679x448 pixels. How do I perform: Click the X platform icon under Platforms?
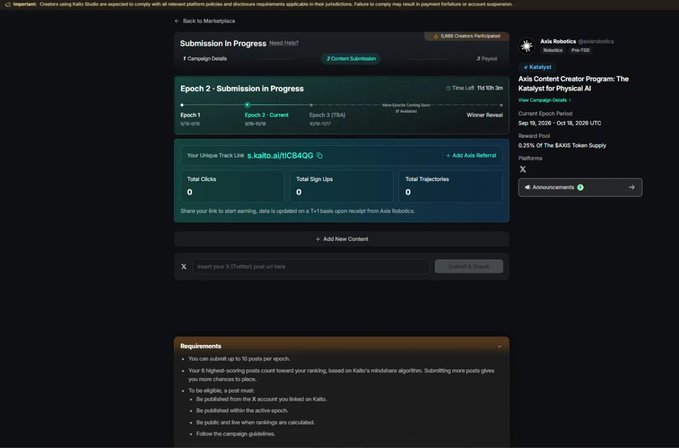523,169
